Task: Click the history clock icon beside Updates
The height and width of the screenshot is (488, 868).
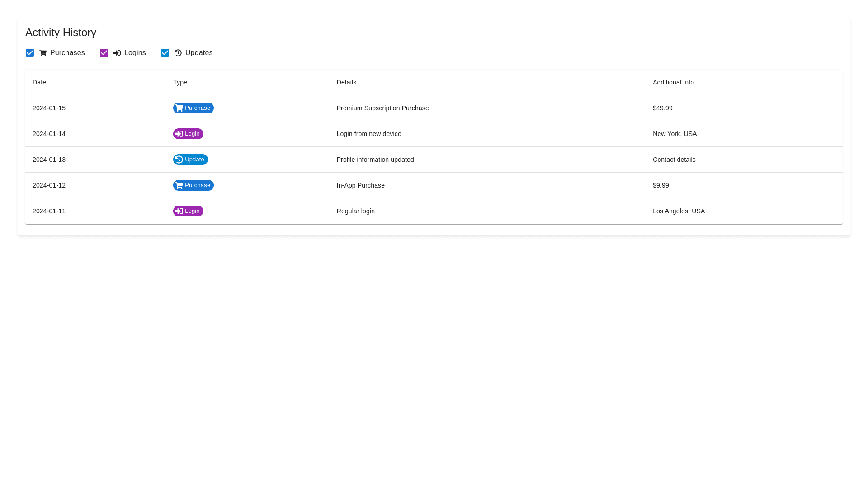Action: point(178,53)
